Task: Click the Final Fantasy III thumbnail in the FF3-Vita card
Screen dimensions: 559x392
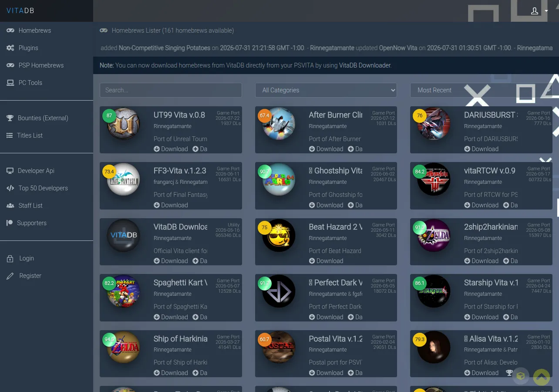Action: 124,179
